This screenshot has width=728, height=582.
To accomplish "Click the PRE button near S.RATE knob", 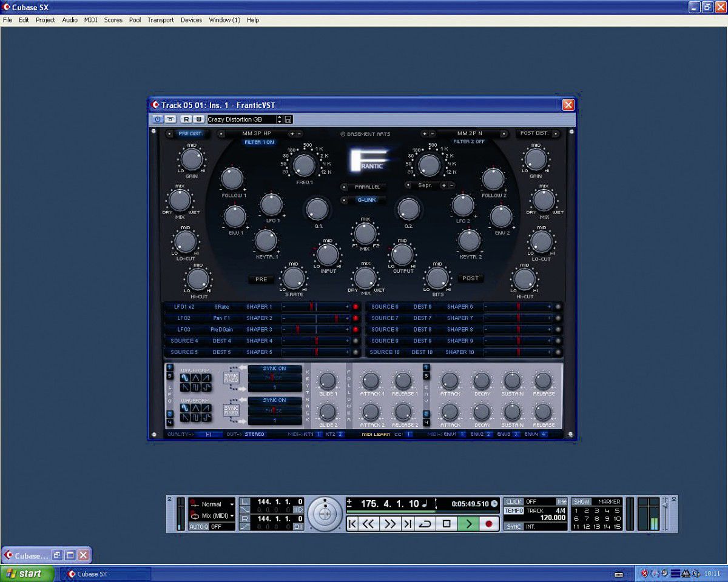I will (261, 279).
